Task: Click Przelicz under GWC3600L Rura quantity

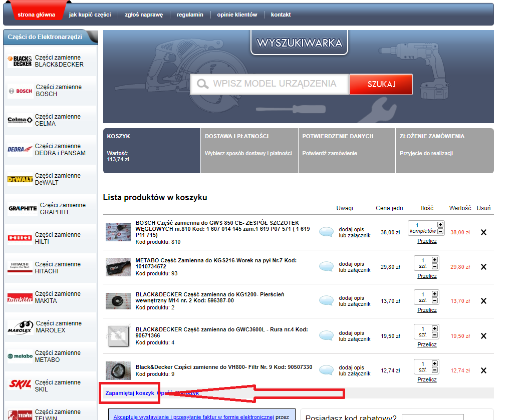Action: click(x=427, y=344)
